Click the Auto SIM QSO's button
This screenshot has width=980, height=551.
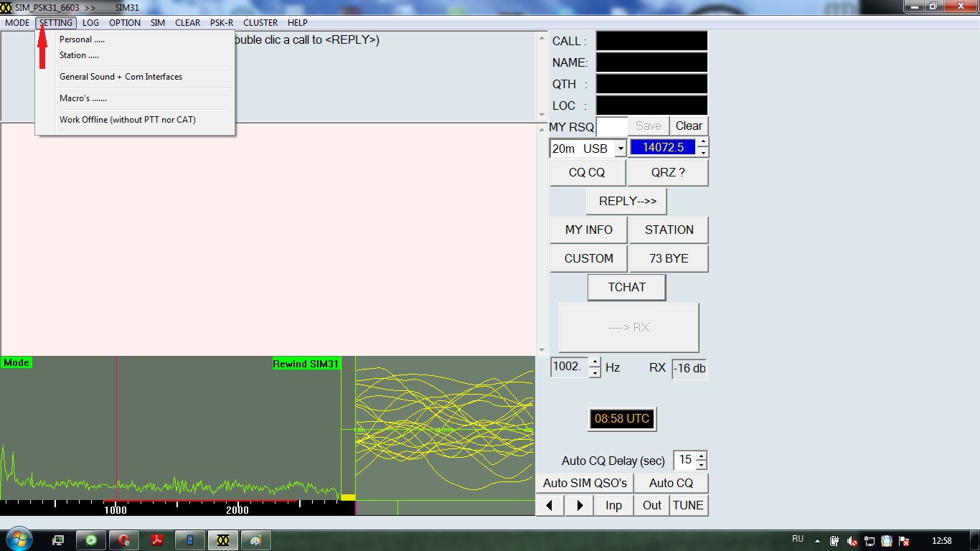[x=585, y=483]
